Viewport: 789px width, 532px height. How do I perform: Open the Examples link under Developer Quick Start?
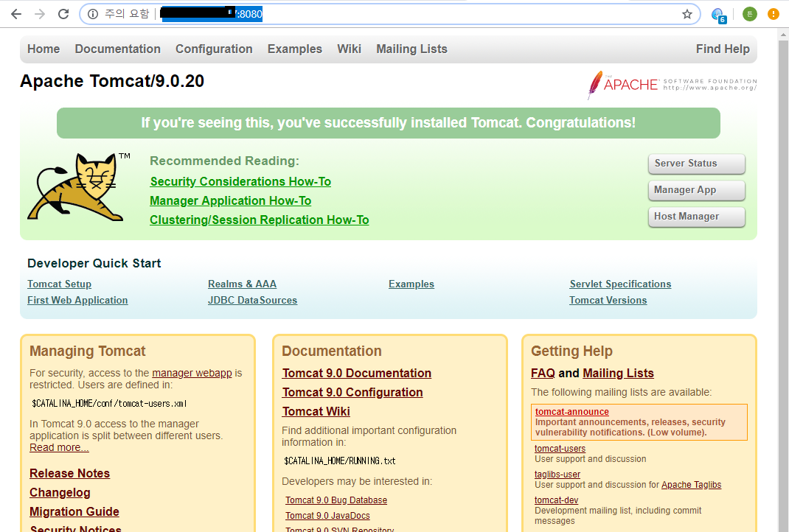tap(411, 284)
